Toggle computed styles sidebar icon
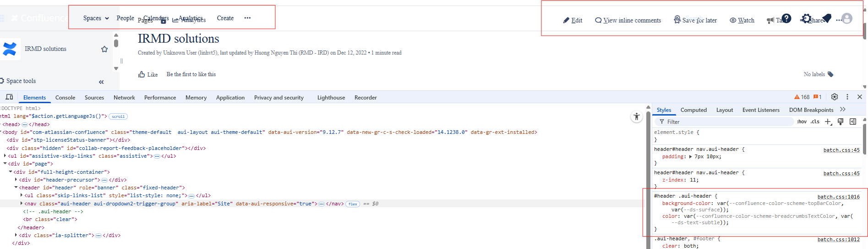Screen dimensions: 868x249 [853, 122]
